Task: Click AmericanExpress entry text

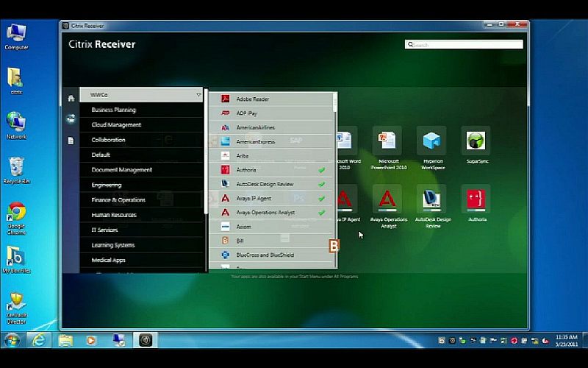Action: pyautogui.click(x=255, y=141)
